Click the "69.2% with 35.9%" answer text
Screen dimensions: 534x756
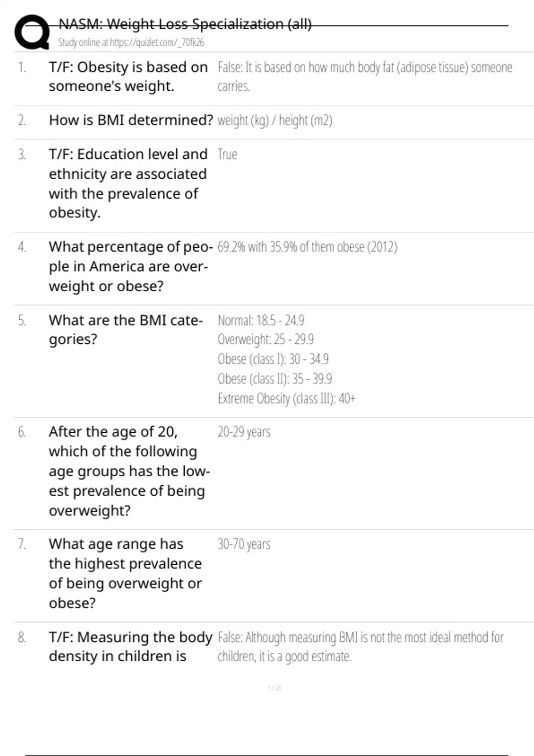[x=307, y=247]
